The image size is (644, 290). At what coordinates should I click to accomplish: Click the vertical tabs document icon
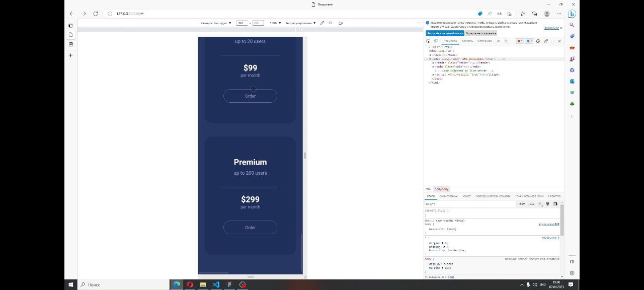[70, 35]
